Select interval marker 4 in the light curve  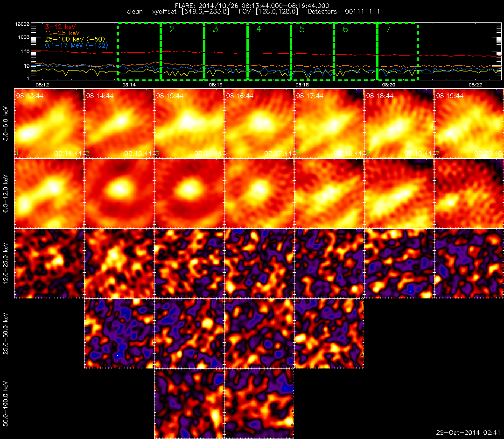pos(259,29)
